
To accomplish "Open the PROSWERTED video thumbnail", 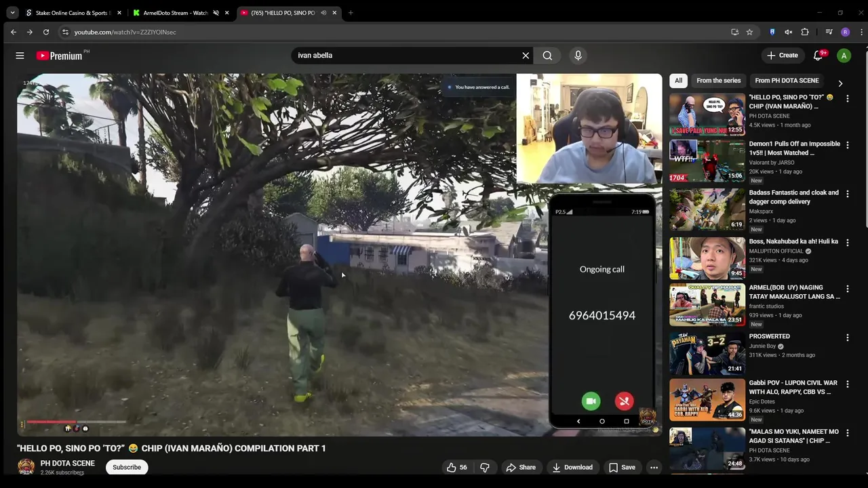I will coord(707,353).
